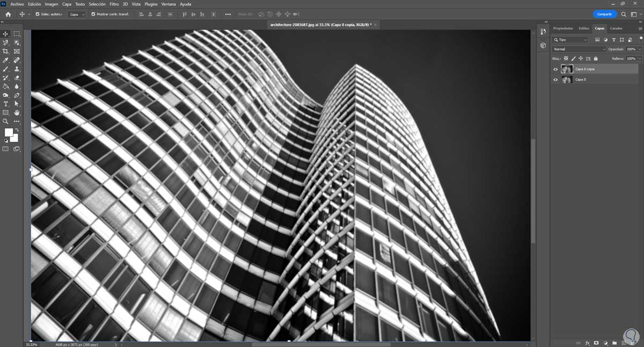This screenshot has width=644, height=347.
Task: Toggle Quick Mask mode
Action: tap(6, 149)
